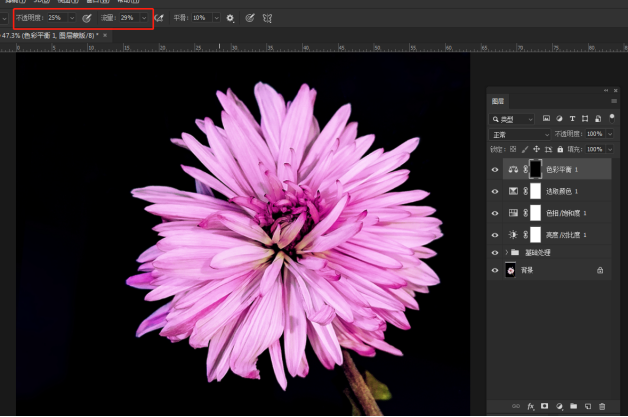The height and width of the screenshot is (417, 628).
Task: Close the open document tab
Action: pyautogui.click(x=105, y=35)
